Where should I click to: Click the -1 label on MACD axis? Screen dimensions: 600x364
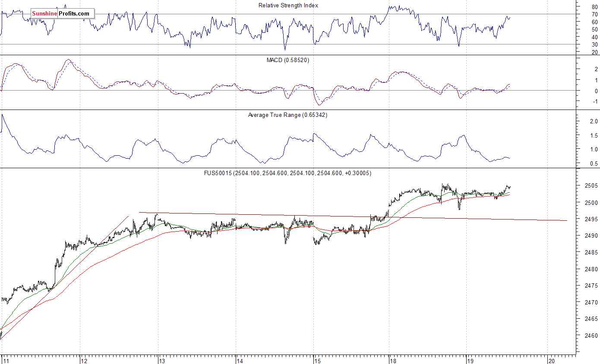595,102
